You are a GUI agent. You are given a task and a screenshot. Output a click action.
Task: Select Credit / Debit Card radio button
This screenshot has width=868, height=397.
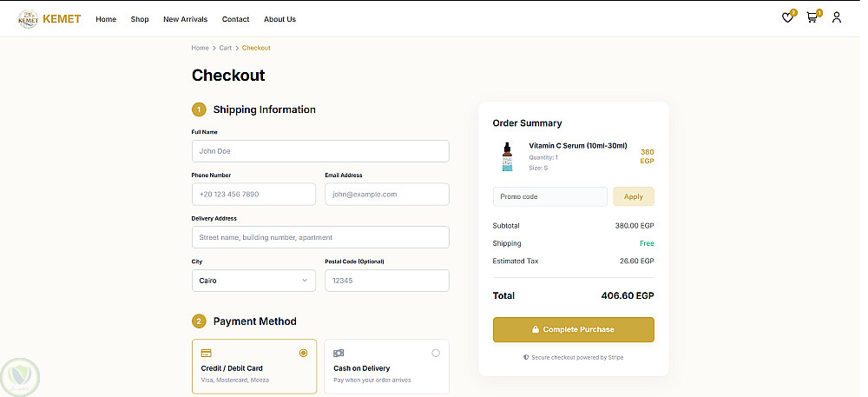[x=303, y=353]
